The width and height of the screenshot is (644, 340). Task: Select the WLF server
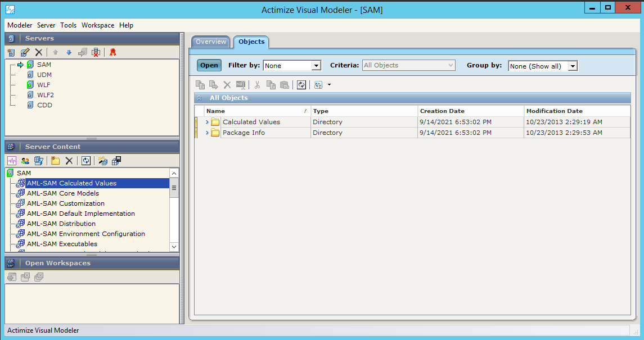coord(43,85)
